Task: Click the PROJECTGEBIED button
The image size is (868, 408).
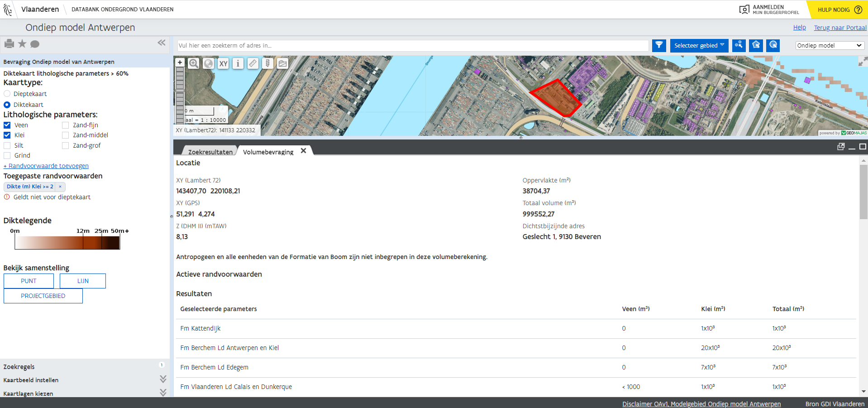Action: 43,296
